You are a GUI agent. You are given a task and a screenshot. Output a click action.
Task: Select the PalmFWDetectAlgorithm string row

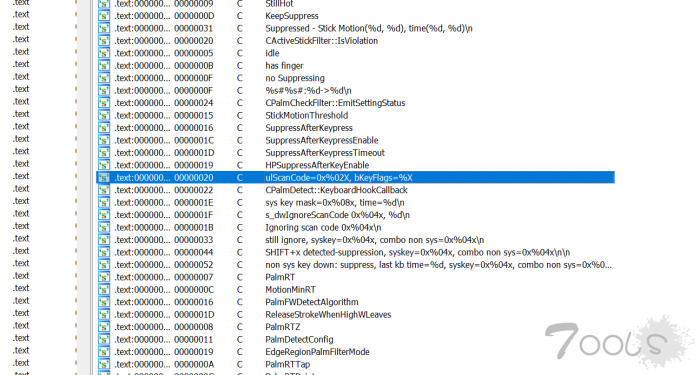click(355, 302)
